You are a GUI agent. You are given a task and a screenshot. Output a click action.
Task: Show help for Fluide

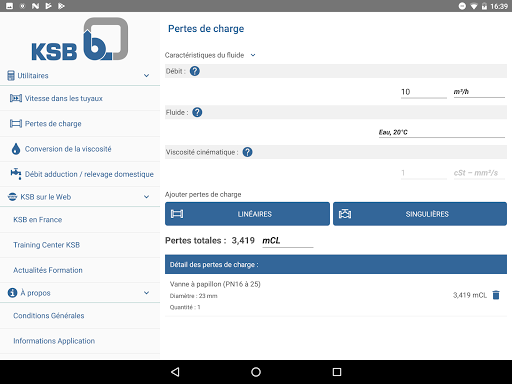point(197,112)
